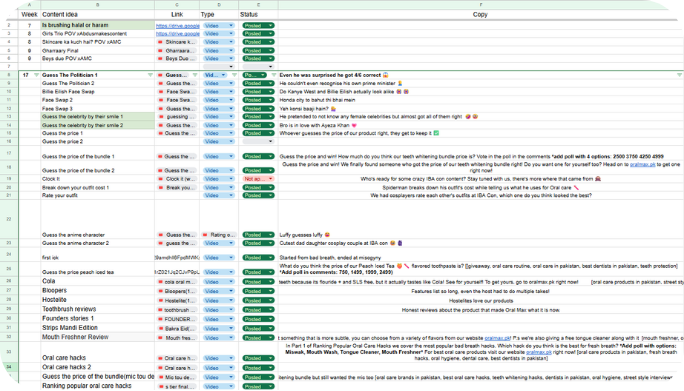This screenshot has height=391, width=684.
Task: Select copy cell Hostelites love our products
Action: pyautogui.click(x=481, y=301)
